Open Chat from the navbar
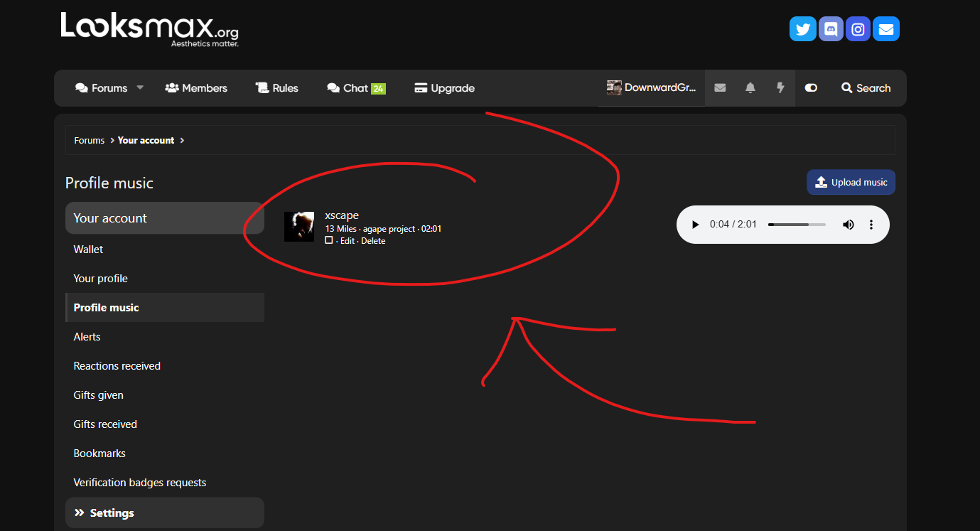The width and height of the screenshot is (980, 531). [356, 88]
